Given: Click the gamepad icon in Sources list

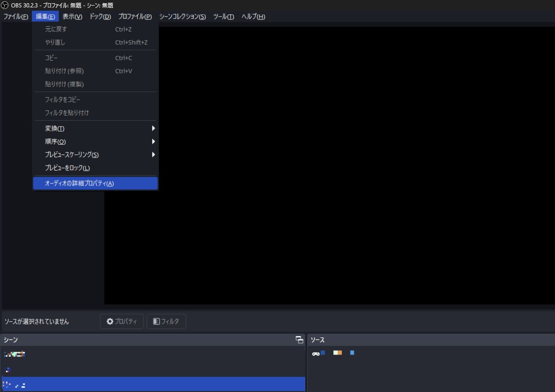Looking at the screenshot, I should (x=315, y=353).
